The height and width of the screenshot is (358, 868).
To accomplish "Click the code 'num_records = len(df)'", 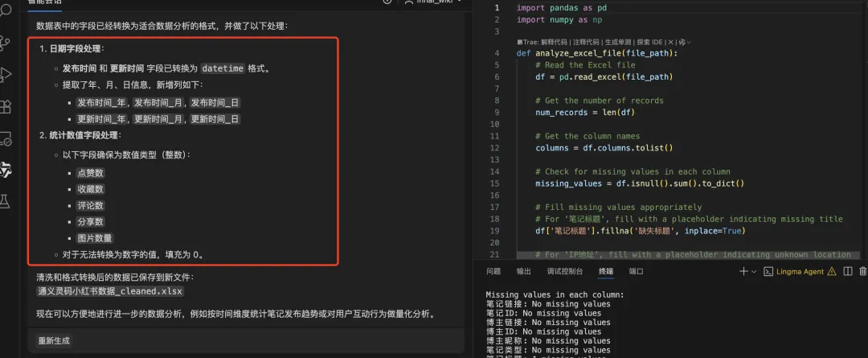I will (x=585, y=113).
